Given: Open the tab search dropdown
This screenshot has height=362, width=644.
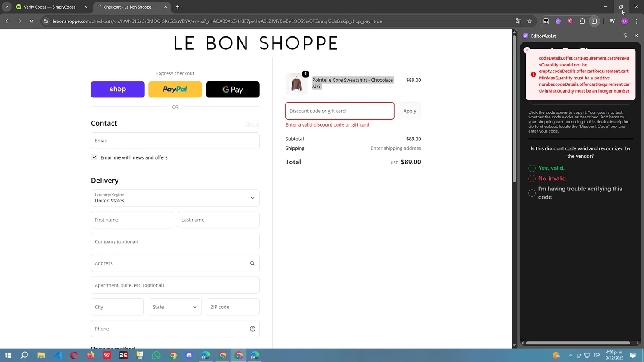Looking at the screenshot, I should tap(6, 7).
